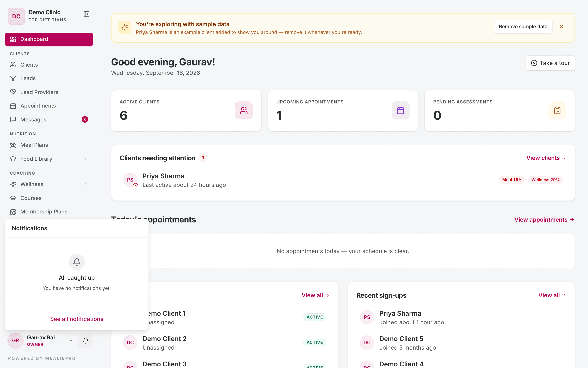
Task: Click the Pending Assessments clipboard icon
Action: click(557, 110)
